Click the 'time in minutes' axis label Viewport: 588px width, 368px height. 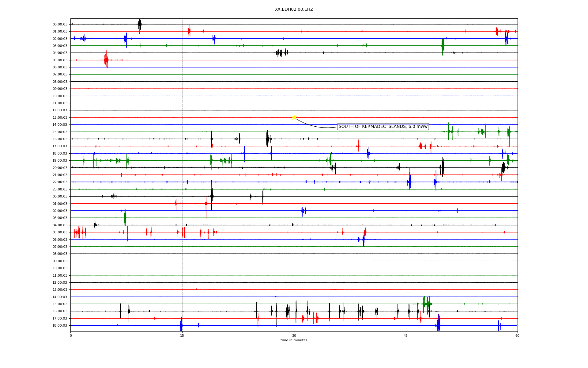294,340
